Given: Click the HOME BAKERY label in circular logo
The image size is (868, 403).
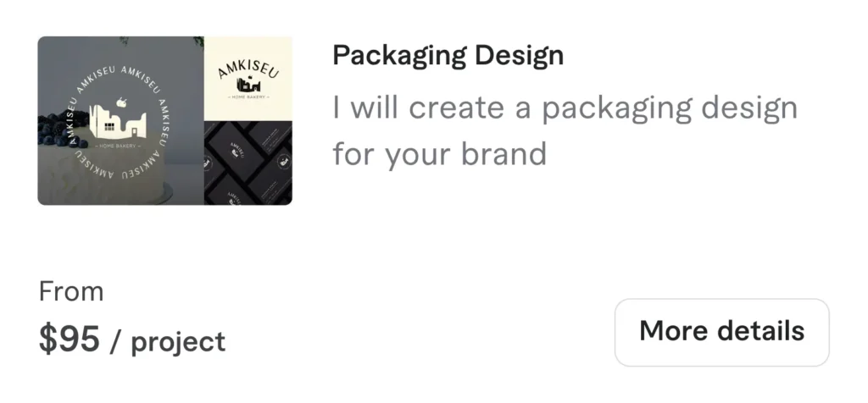Looking at the screenshot, I should click(118, 146).
